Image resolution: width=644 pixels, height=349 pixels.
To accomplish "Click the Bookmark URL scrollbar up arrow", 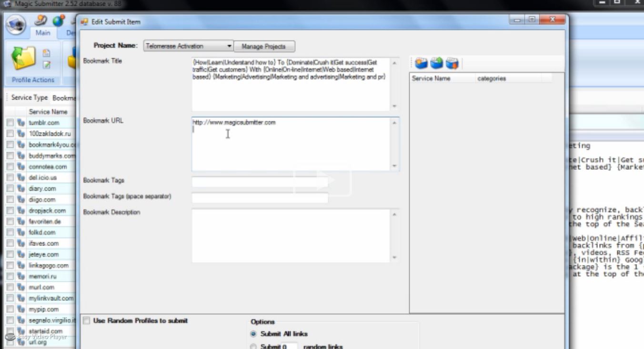I will 394,123.
